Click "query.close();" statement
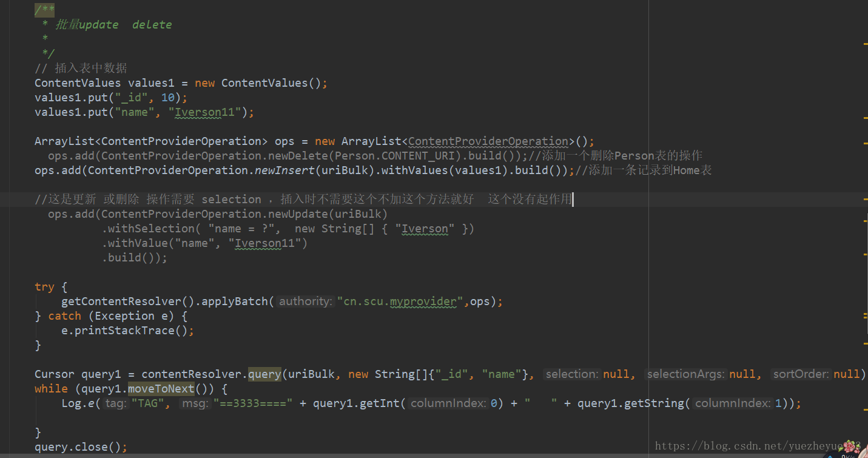This screenshot has height=458, width=868. [x=81, y=447]
